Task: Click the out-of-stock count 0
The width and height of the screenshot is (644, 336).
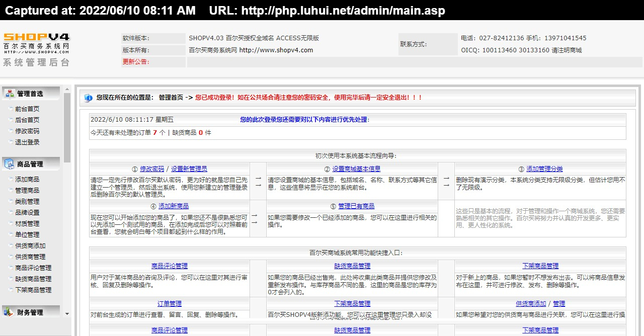Action: pyautogui.click(x=201, y=133)
